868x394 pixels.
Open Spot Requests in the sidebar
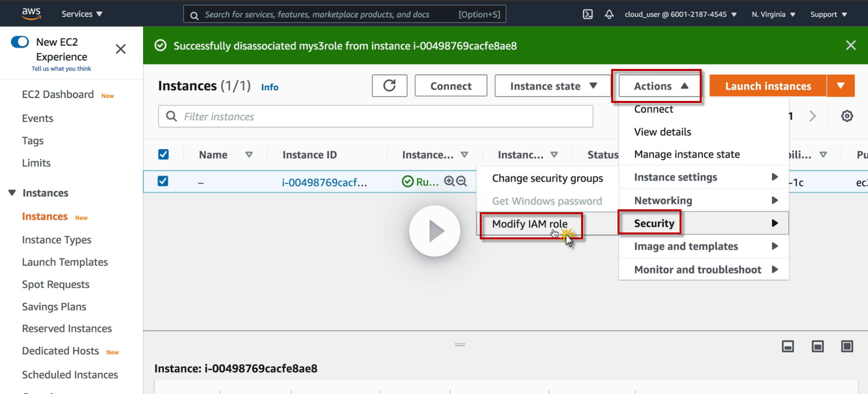pos(56,285)
